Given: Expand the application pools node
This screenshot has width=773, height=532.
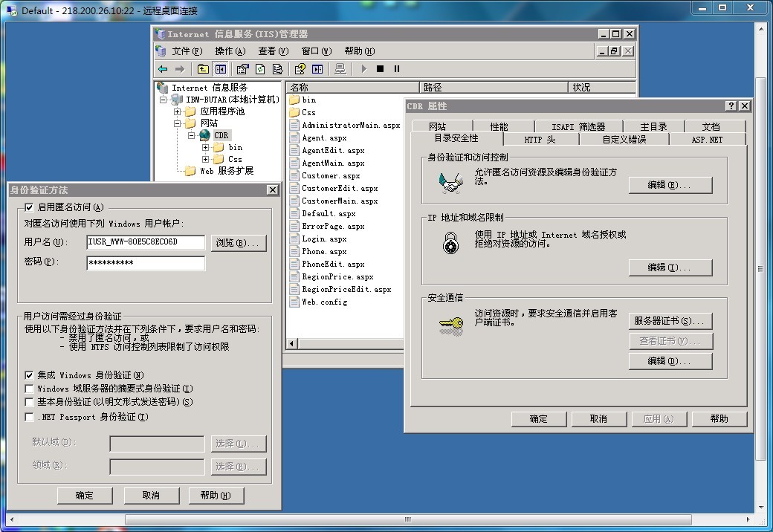Looking at the screenshot, I should [178, 111].
